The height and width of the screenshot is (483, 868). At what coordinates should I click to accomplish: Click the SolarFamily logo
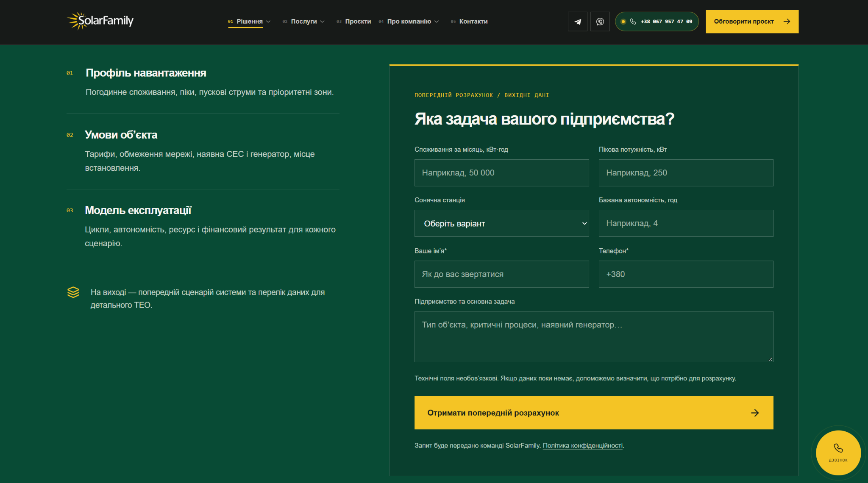[x=100, y=21]
